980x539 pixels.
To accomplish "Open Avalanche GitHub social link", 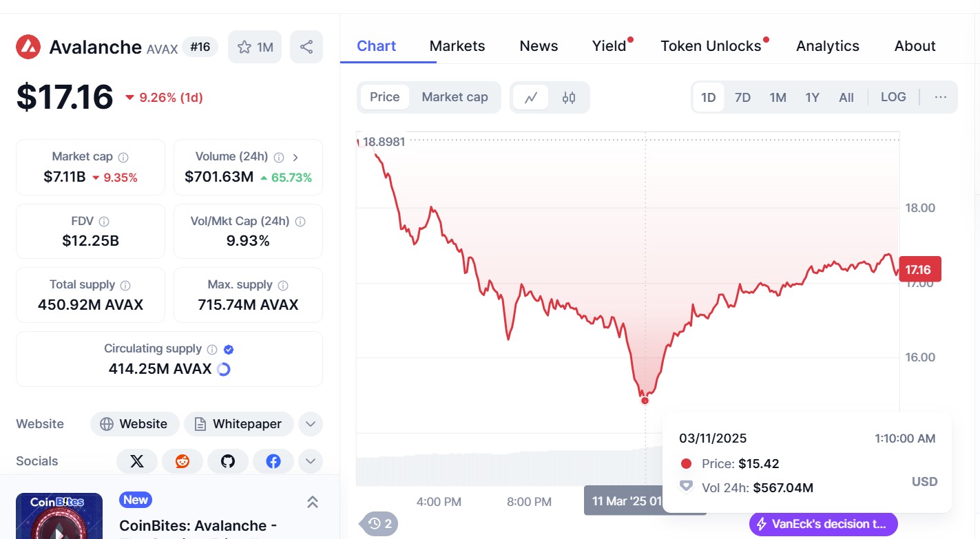I will pyautogui.click(x=228, y=461).
